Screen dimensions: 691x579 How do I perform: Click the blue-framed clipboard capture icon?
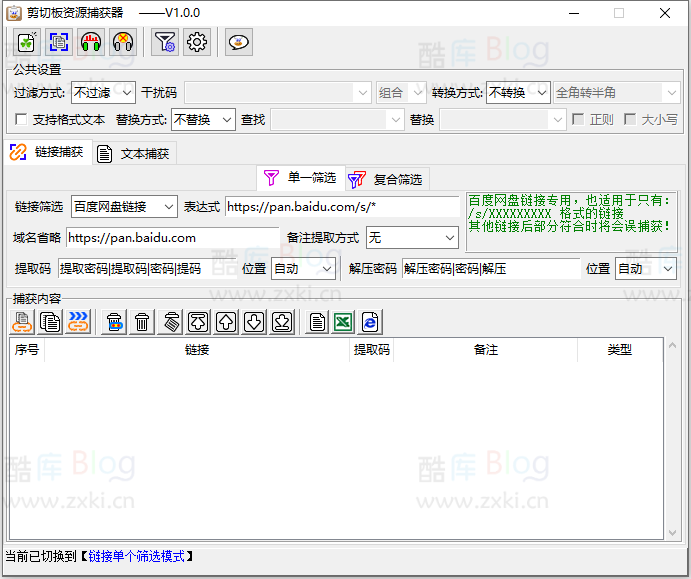(59, 42)
